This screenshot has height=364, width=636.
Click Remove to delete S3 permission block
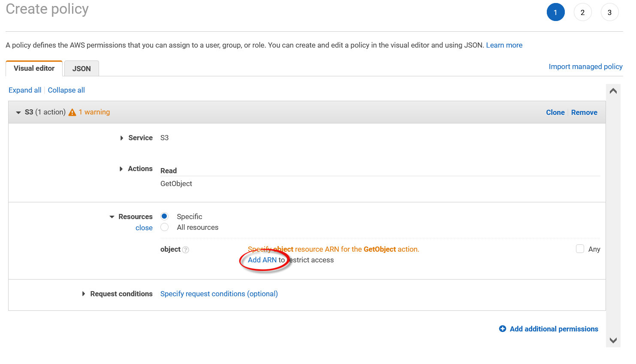[584, 112]
